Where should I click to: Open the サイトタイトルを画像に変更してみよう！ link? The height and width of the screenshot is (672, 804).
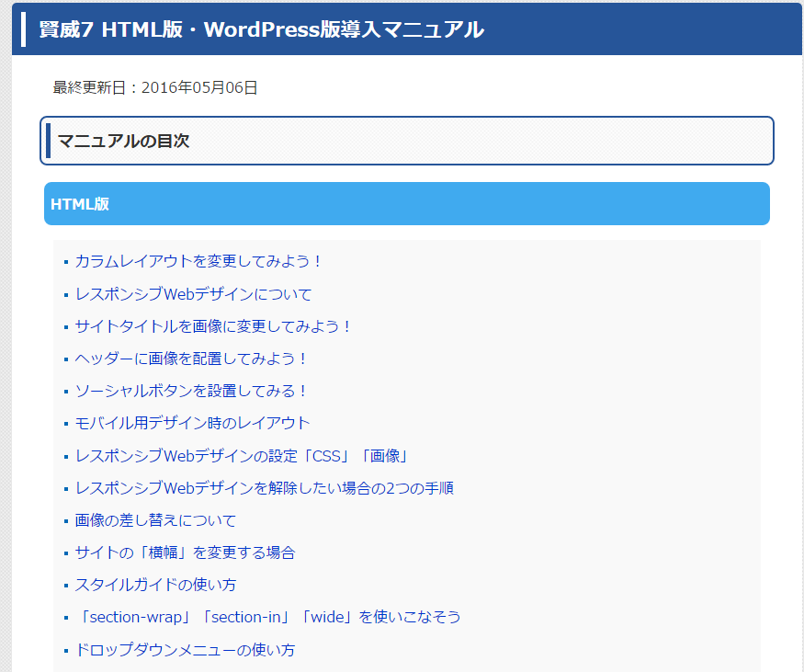[213, 326]
